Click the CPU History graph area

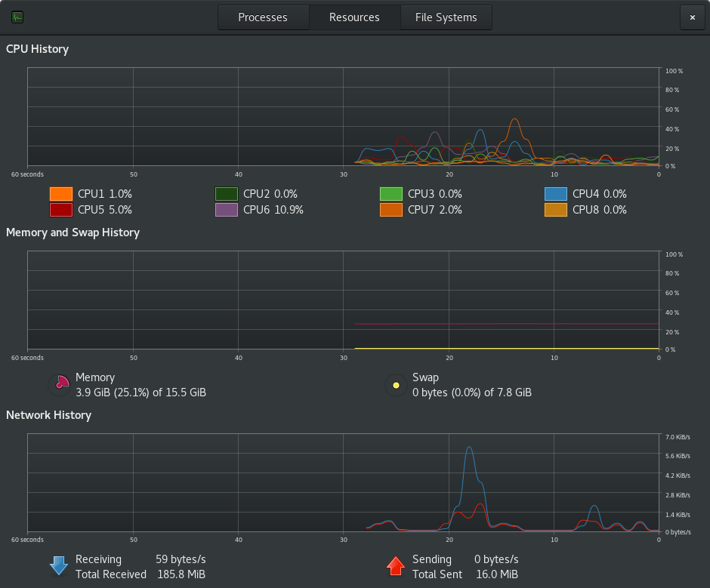tap(343, 117)
